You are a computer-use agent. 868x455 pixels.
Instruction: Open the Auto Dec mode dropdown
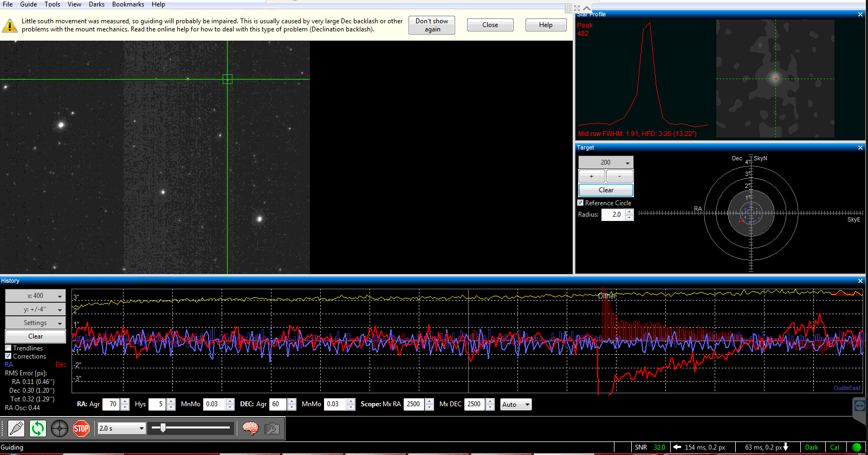click(516, 405)
